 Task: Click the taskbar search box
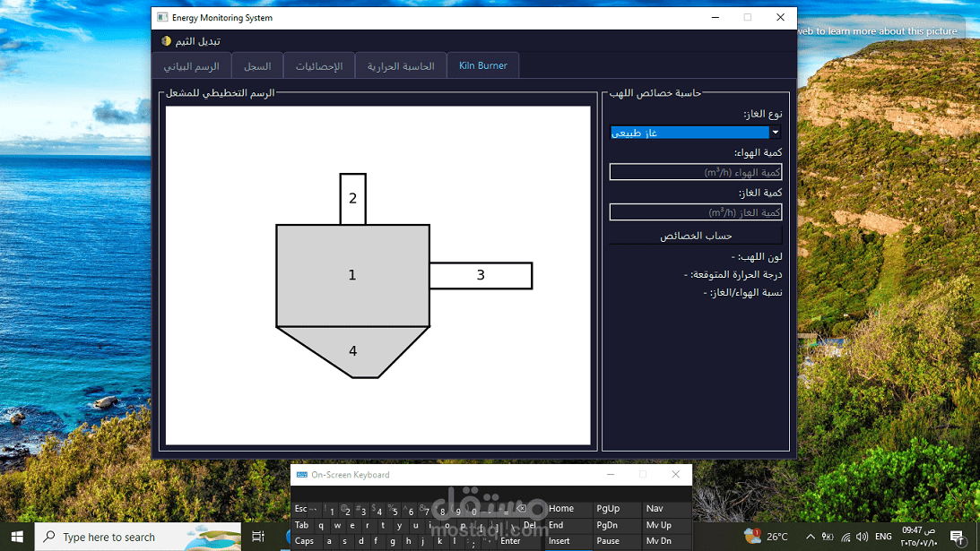coord(137,537)
